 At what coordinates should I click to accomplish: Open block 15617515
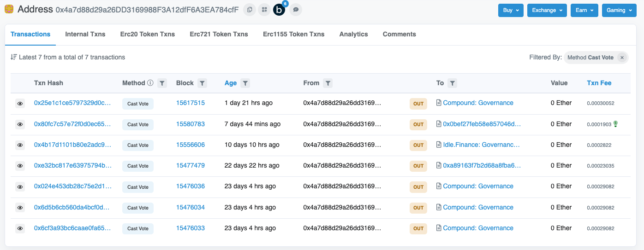click(191, 103)
